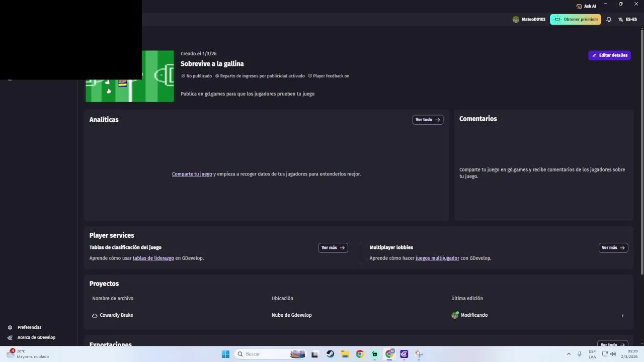Image resolution: width=644 pixels, height=362 pixels.
Task: Open the volume tray icon
Action: pos(613,354)
